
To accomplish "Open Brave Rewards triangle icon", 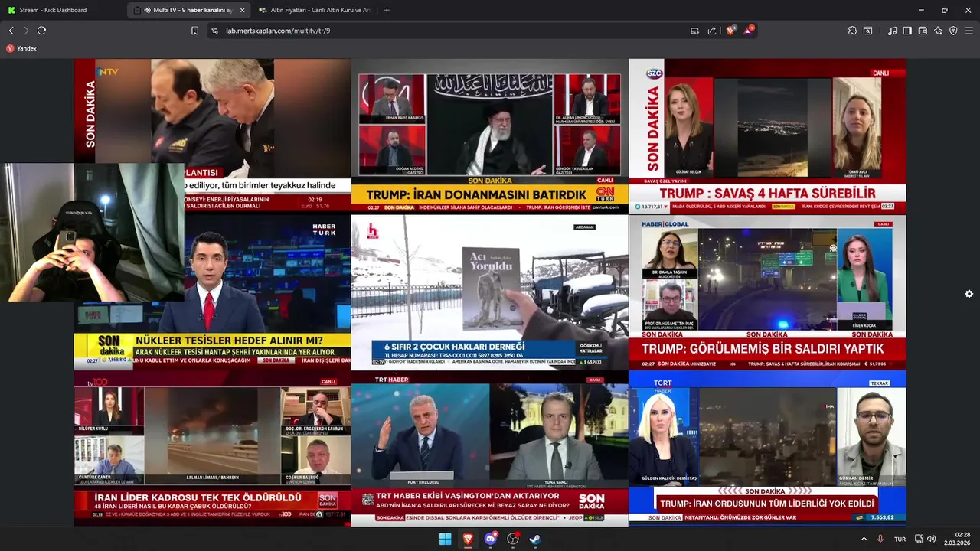I will tap(749, 31).
